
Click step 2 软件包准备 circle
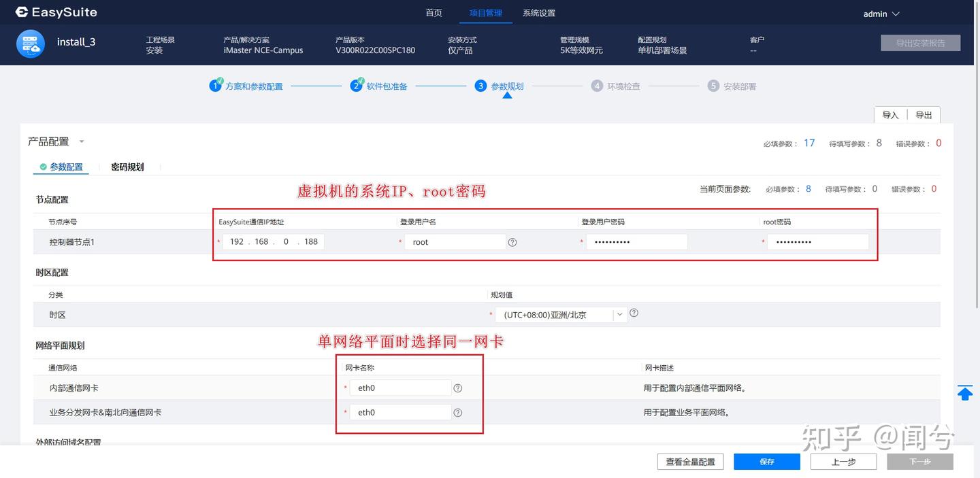pos(357,85)
